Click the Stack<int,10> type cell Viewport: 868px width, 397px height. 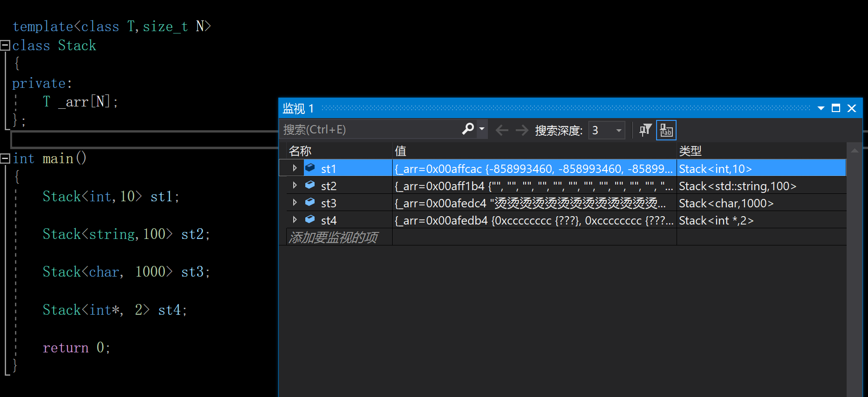point(761,168)
